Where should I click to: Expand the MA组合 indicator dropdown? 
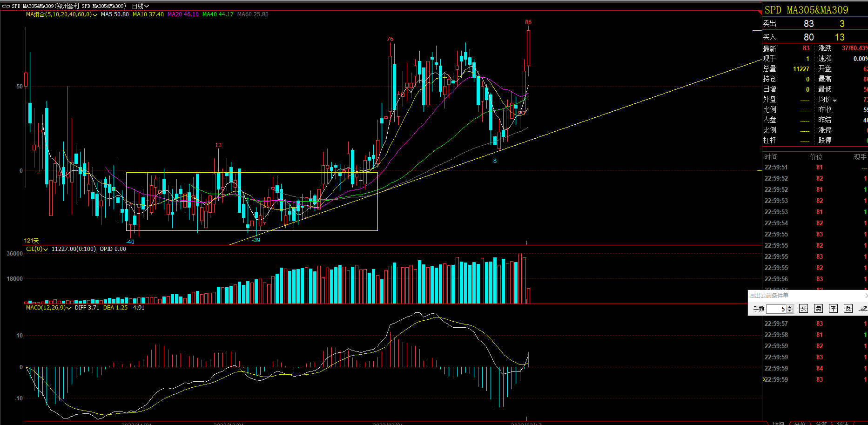[x=95, y=15]
